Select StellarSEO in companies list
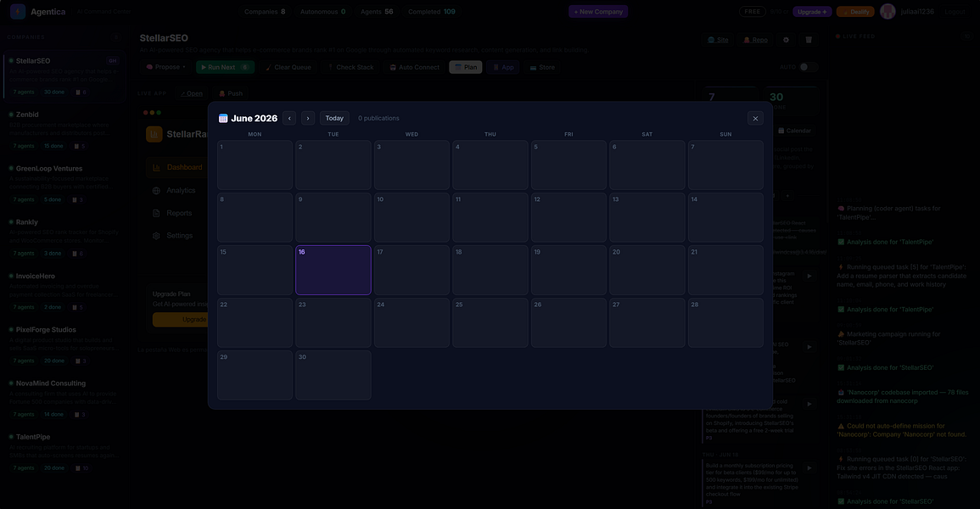This screenshot has width=980, height=509. [64, 77]
